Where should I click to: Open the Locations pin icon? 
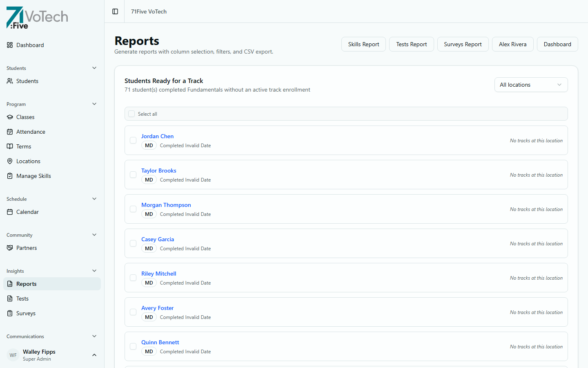[x=10, y=161]
